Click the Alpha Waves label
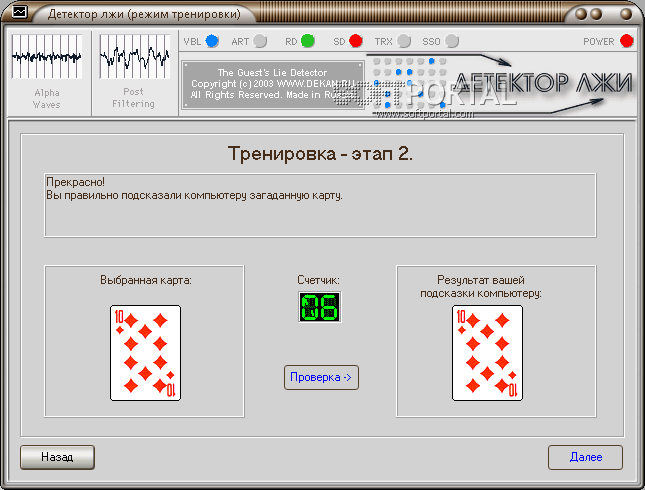 click(x=46, y=99)
